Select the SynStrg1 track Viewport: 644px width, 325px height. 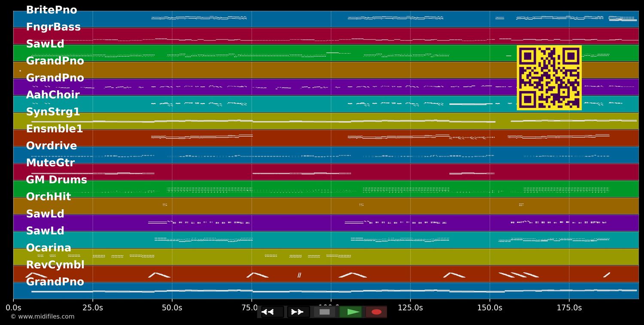point(53,112)
